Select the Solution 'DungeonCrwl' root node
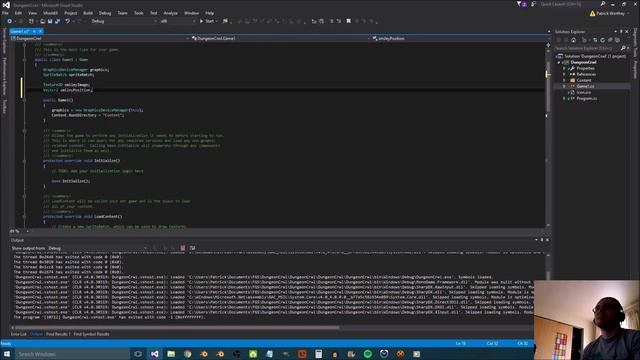The height and width of the screenshot is (360, 640). point(591,56)
